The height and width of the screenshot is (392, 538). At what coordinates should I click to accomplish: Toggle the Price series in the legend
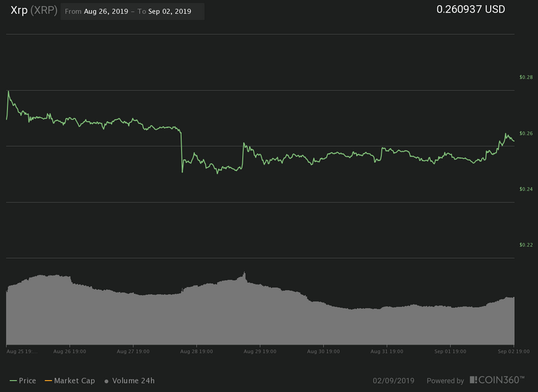tap(23, 381)
